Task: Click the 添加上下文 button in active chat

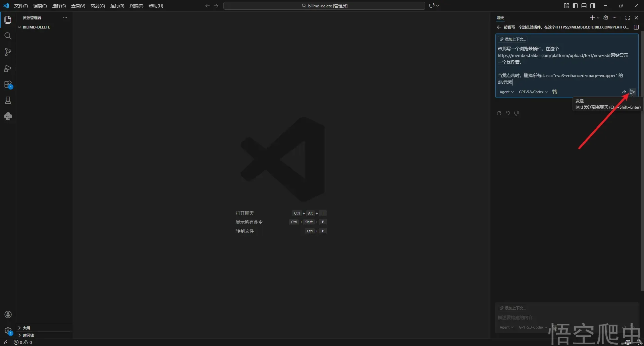Action: point(513,39)
